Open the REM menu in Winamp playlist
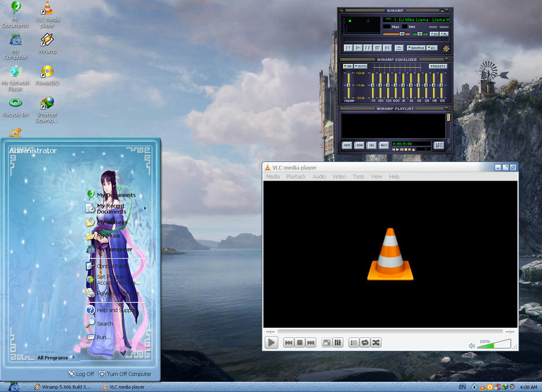Viewport: 542px width, 392px height. [x=360, y=146]
